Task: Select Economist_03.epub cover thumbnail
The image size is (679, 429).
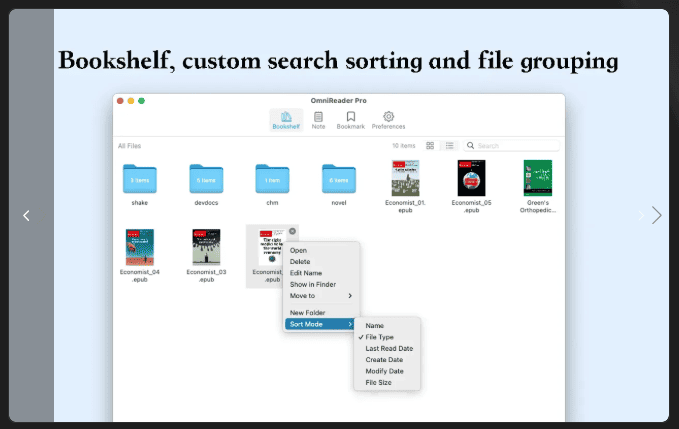Action: pos(206,247)
